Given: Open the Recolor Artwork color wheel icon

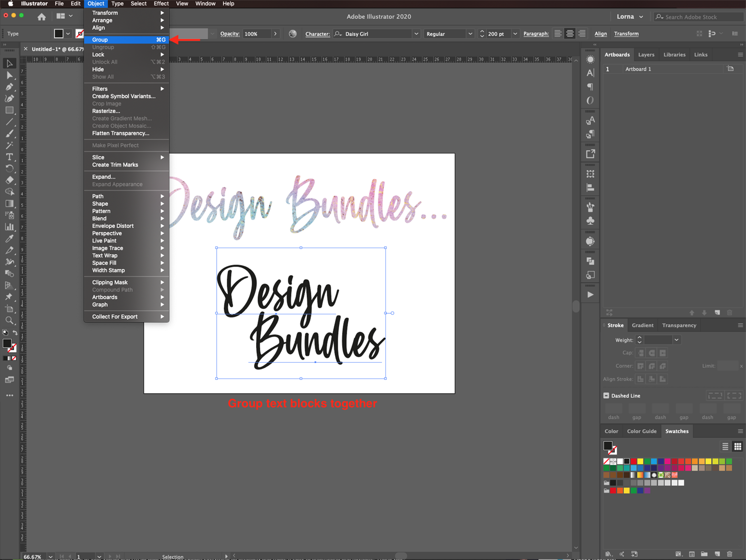Looking at the screenshot, I should pos(293,34).
